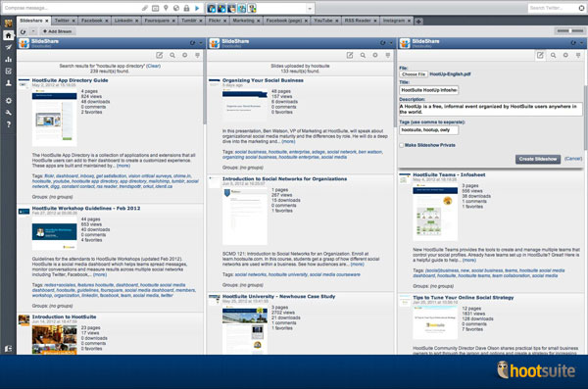Screen dimensions: 588x389
Task: Focus the Search Twitter field
Action: click(553, 8)
